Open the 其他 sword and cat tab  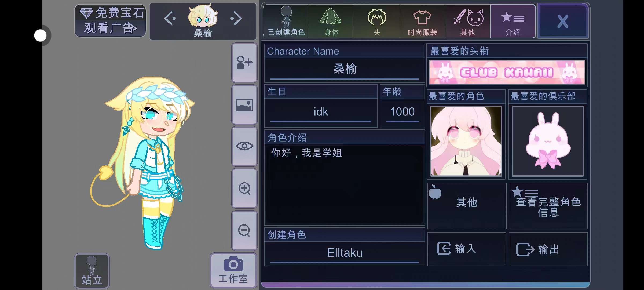point(467,21)
